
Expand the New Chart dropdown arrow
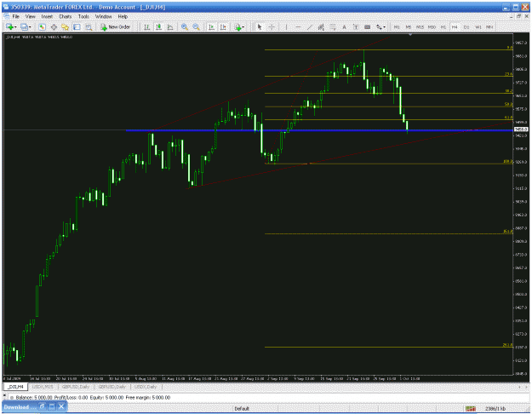coord(15,27)
